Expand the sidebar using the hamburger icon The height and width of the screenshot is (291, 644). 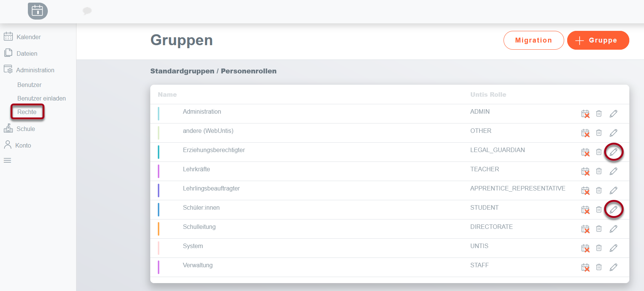pyautogui.click(x=8, y=160)
